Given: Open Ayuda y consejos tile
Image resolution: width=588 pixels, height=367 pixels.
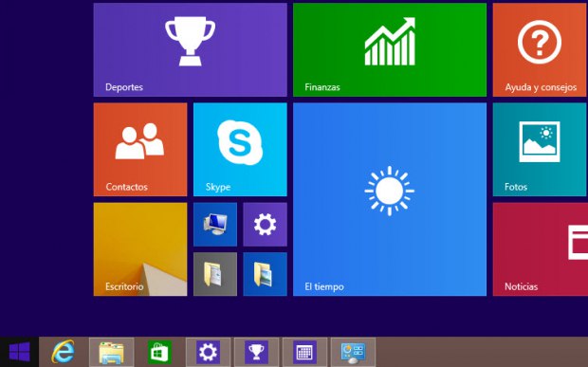Looking at the screenshot, I should [x=541, y=50].
